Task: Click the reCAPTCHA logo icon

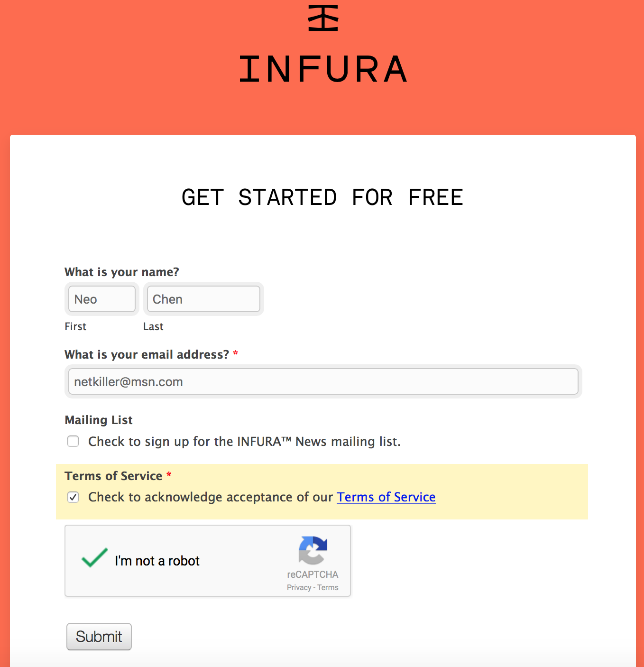Action: click(313, 550)
